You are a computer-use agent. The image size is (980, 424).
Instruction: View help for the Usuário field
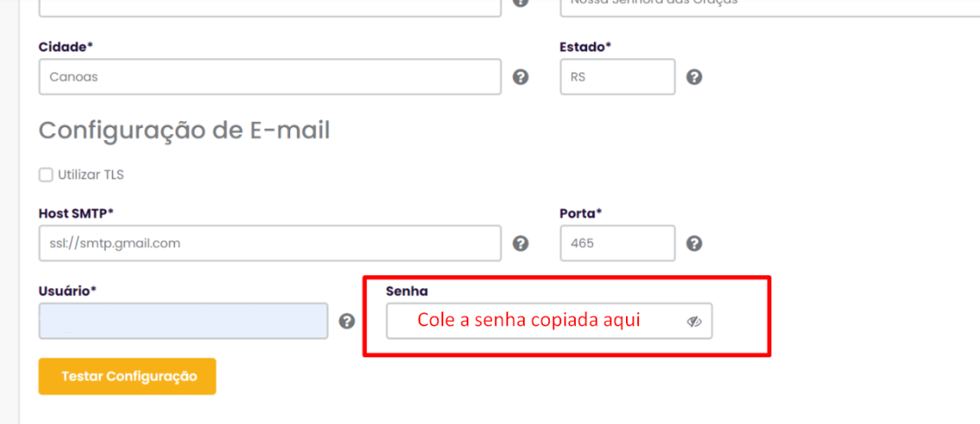347,321
